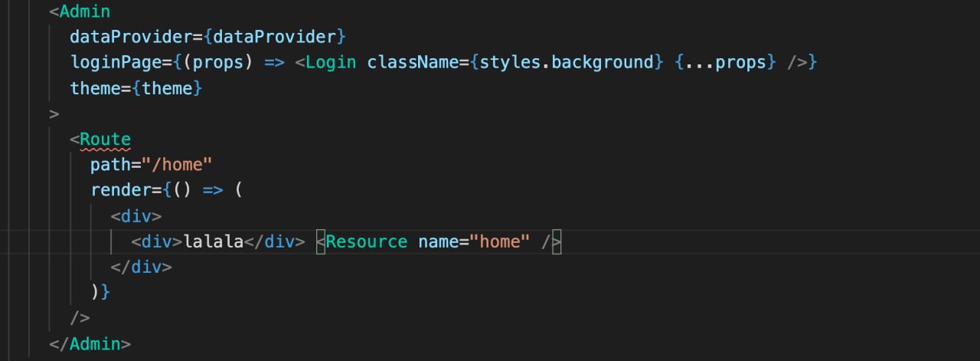Click the render attribute name
The width and height of the screenshot is (980, 361).
coord(121,190)
